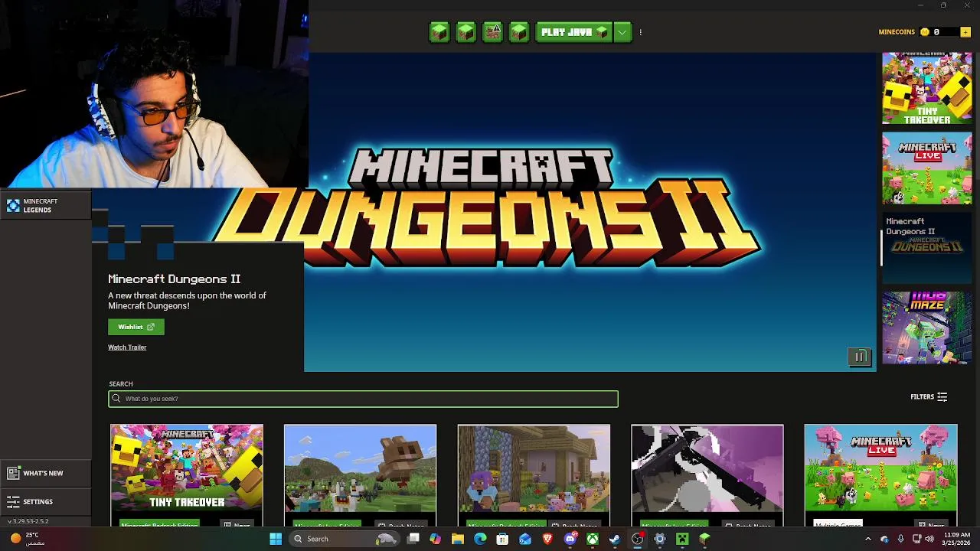Open Microsoft Store from the taskbar

coord(502,539)
